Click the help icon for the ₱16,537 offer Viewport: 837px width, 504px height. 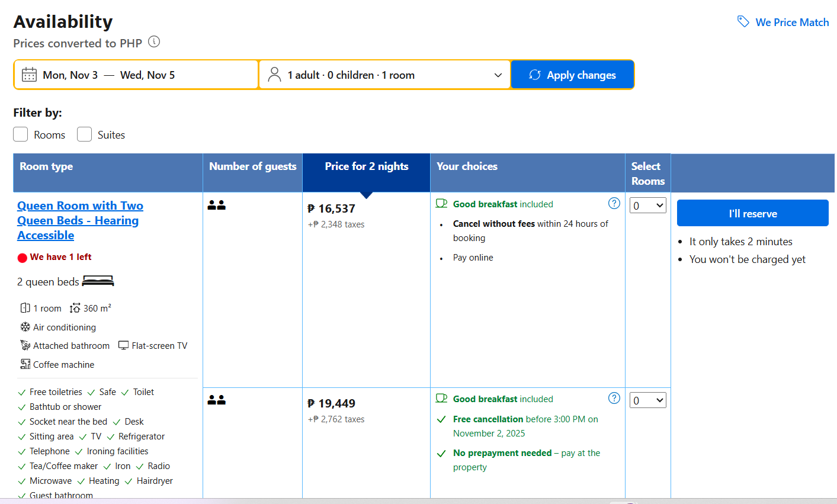tap(614, 203)
